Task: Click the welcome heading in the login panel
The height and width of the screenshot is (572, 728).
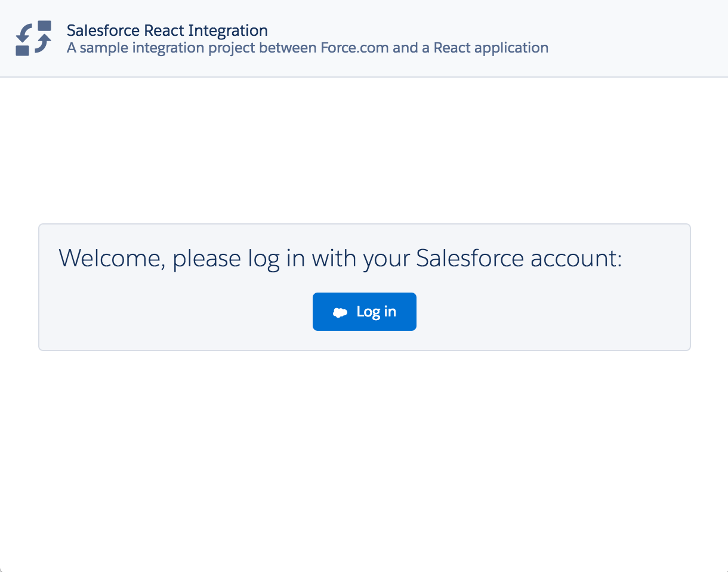Action: [340, 259]
